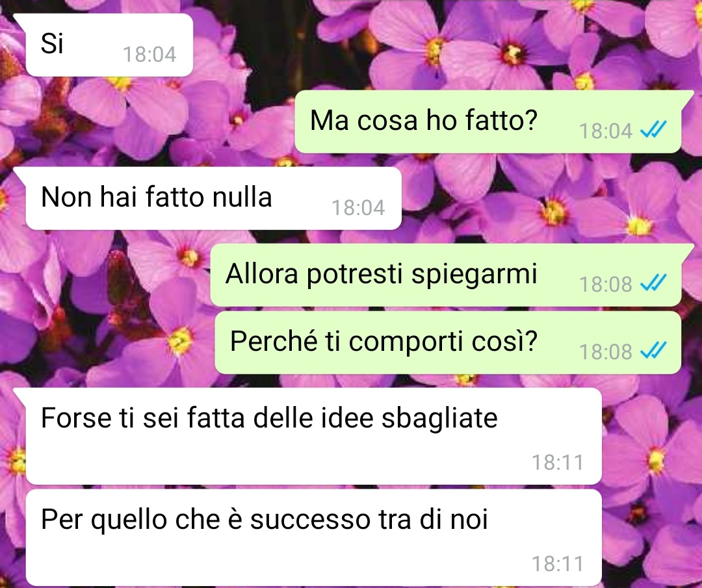Tap the bubble 'Perché ti comporti così?'
Image resolution: width=702 pixels, height=588 pixels.
(x=448, y=343)
